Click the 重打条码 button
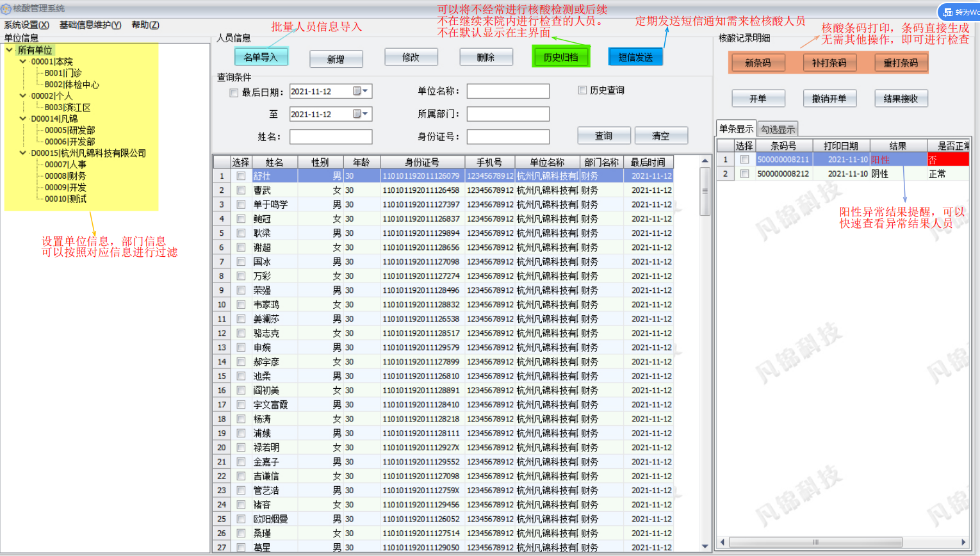The width and height of the screenshot is (980, 556). (901, 63)
